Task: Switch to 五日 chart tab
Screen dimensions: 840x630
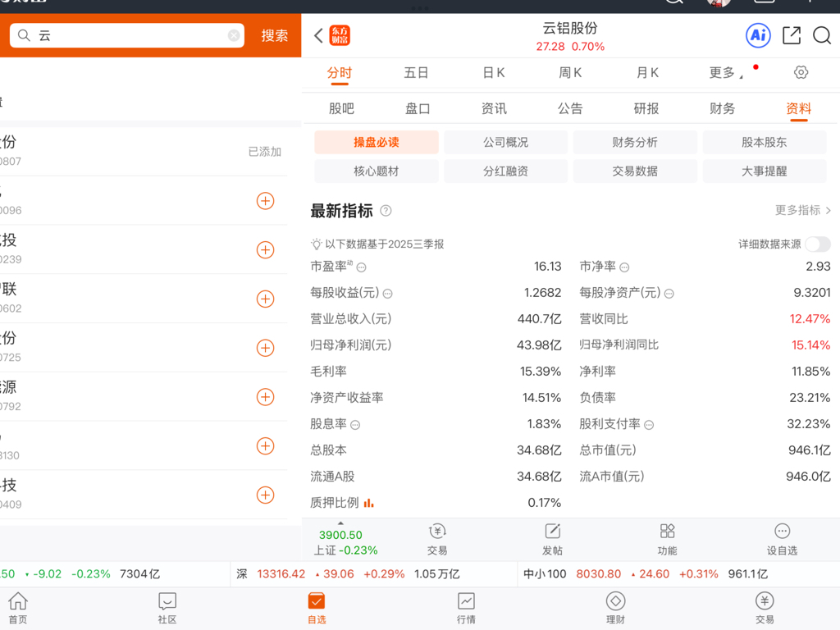Action: coord(416,73)
